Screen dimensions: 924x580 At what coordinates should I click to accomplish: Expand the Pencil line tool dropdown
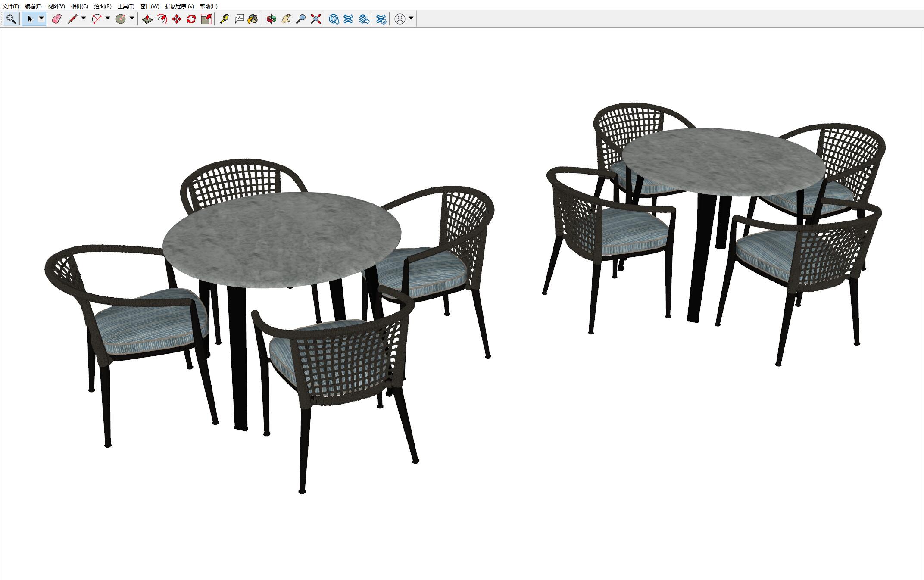click(x=84, y=19)
